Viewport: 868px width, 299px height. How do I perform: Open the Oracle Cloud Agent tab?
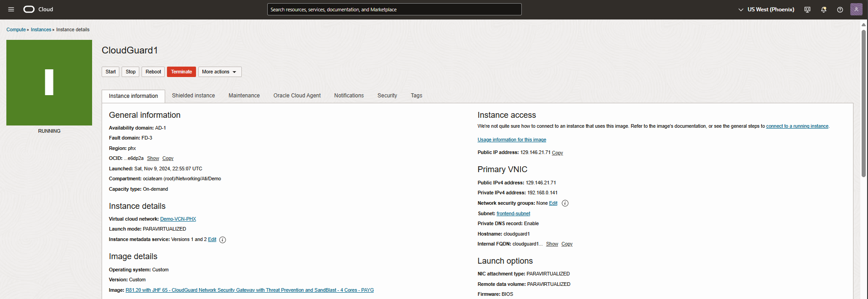point(297,96)
